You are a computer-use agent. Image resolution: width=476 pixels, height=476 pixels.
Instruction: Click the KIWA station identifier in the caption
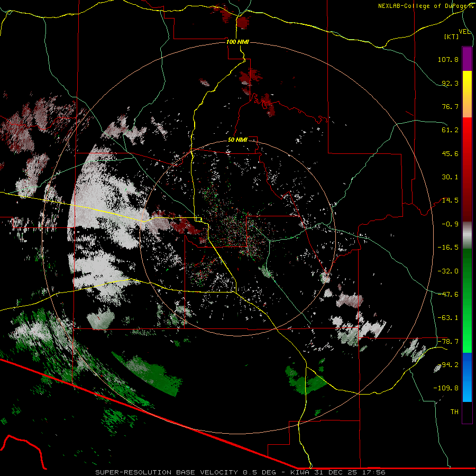[x=301, y=472]
